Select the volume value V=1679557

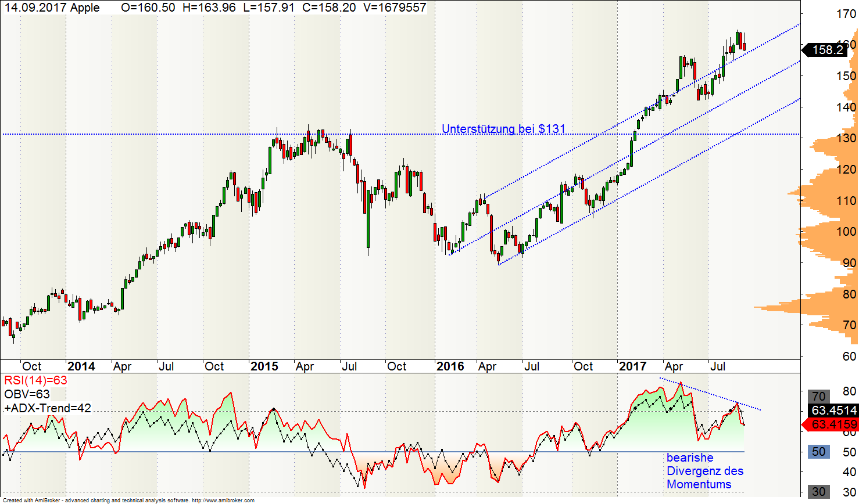pos(394,8)
